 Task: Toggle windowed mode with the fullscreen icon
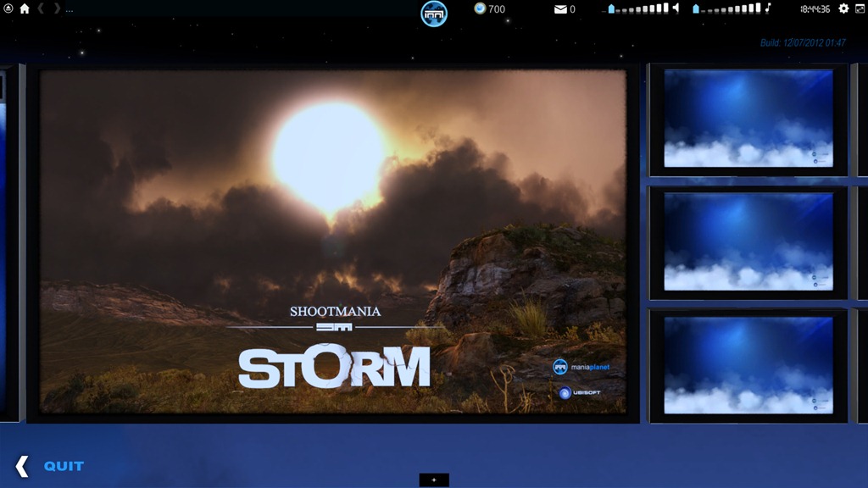tap(859, 8)
